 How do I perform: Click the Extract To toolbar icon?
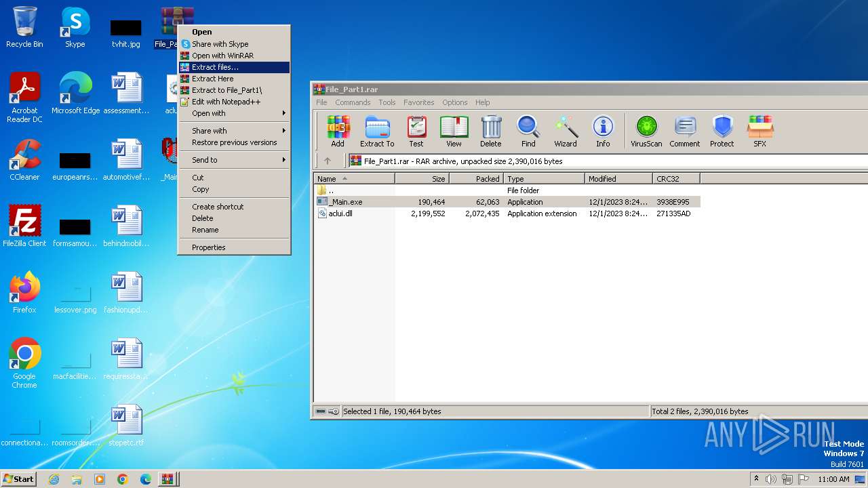(x=377, y=131)
